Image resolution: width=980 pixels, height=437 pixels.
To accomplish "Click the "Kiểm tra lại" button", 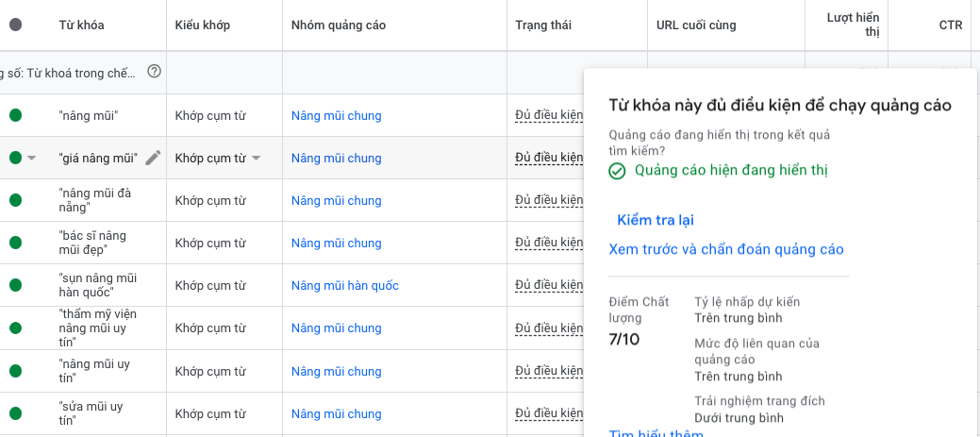I will pyautogui.click(x=655, y=220).
